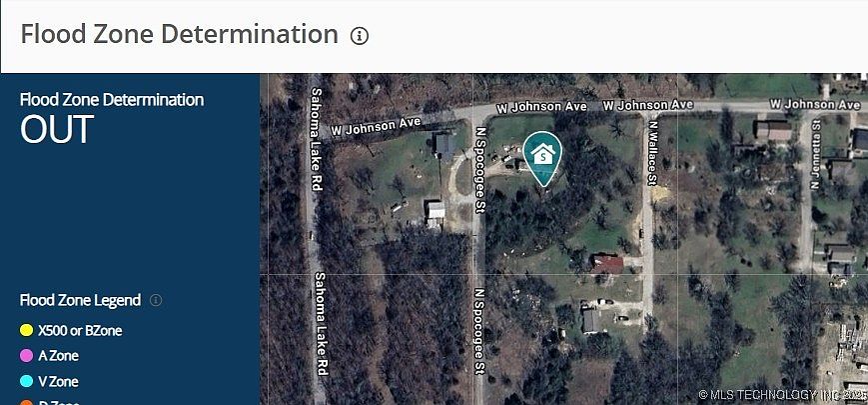Select the yellow X500 or BZone legend dot
Viewport: 868px width, 405px height.
26,330
